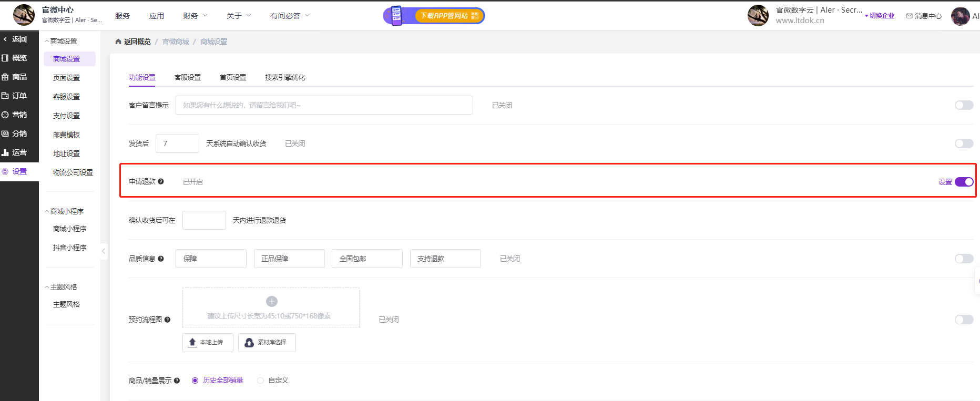Switch to the 客服设置 tab
This screenshot has width=980, height=401.
[x=188, y=77]
